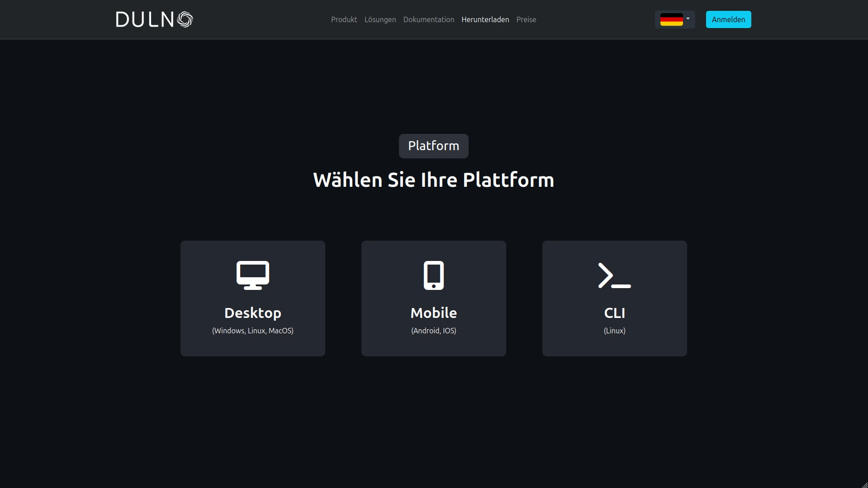Select the Mobile phone icon
The height and width of the screenshot is (488, 868).
pos(433,275)
